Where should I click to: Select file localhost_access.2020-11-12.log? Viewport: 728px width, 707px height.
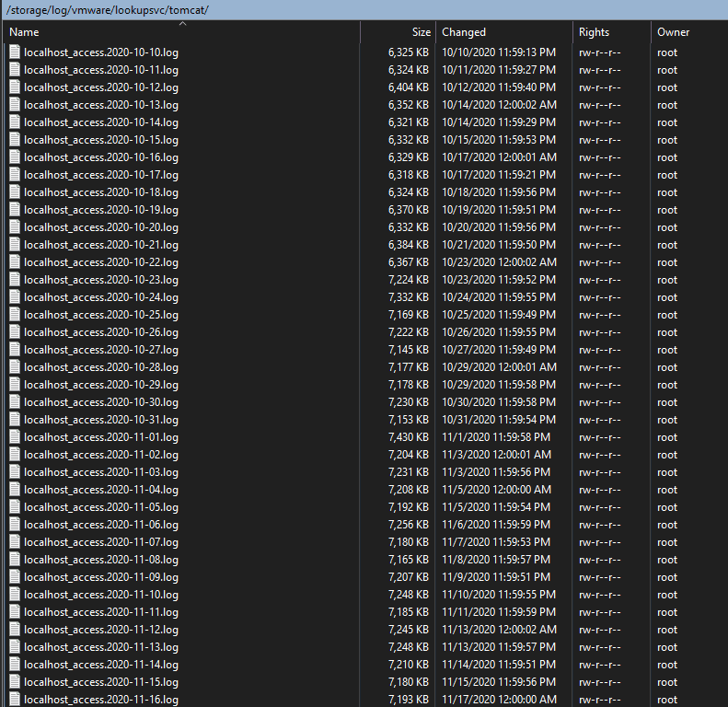pyautogui.click(x=101, y=630)
